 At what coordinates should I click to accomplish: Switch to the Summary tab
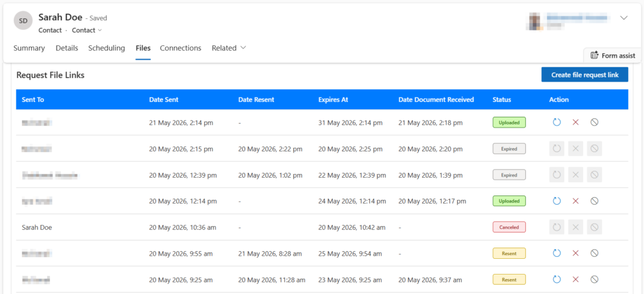click(29, 48)
